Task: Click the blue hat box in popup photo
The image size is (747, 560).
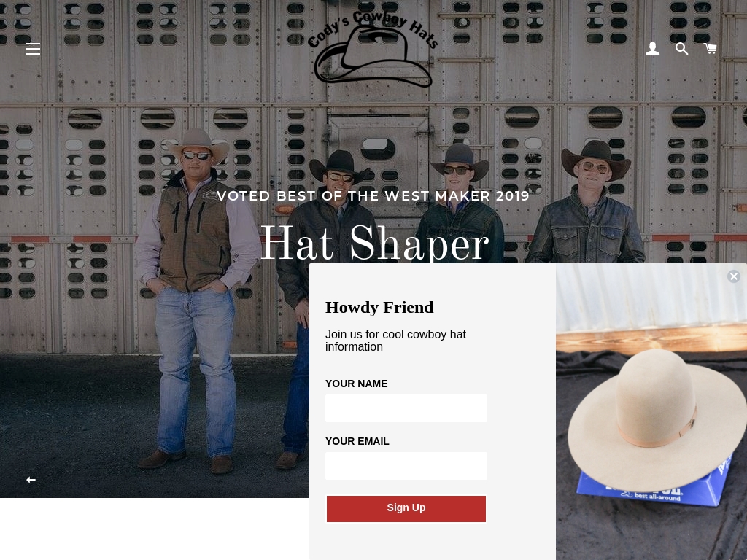Action: tap(654, 491)
